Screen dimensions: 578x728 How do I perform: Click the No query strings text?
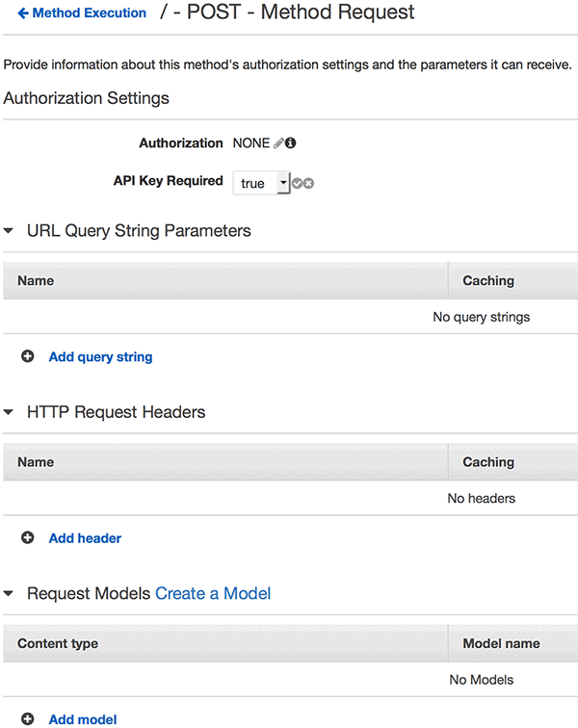coord(482,317)
